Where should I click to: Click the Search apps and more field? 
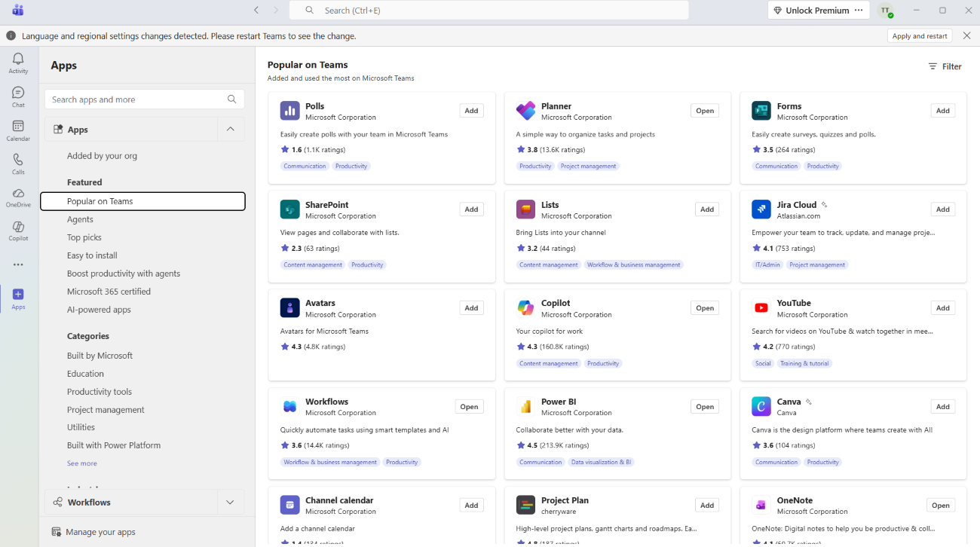(145, 99)
